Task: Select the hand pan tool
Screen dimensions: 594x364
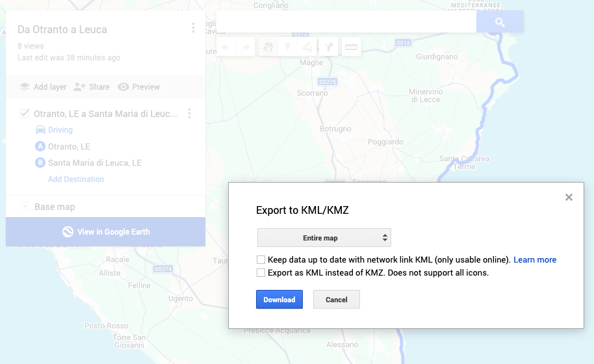Action: tap(268, 47)
